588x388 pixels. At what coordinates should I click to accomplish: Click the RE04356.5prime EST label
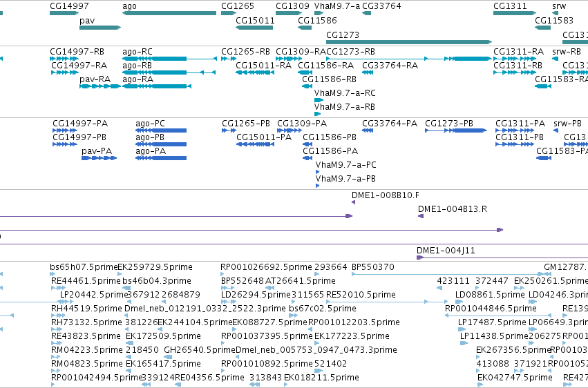209,377
